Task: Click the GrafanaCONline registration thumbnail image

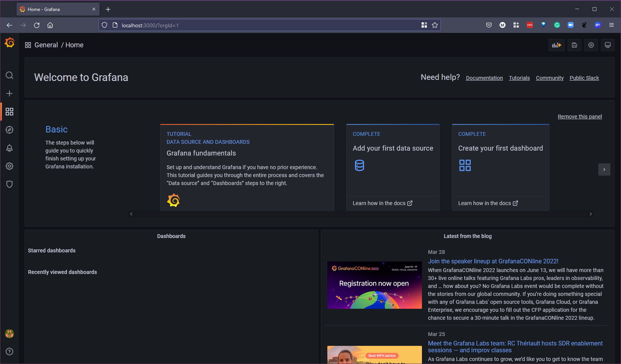Action: pos(374,285)
